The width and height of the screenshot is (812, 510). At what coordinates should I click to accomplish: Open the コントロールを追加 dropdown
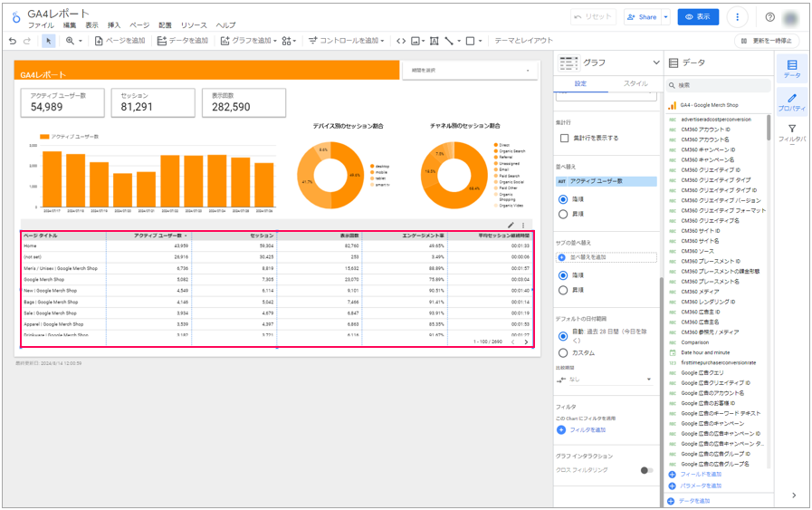[x=347, y=41]
